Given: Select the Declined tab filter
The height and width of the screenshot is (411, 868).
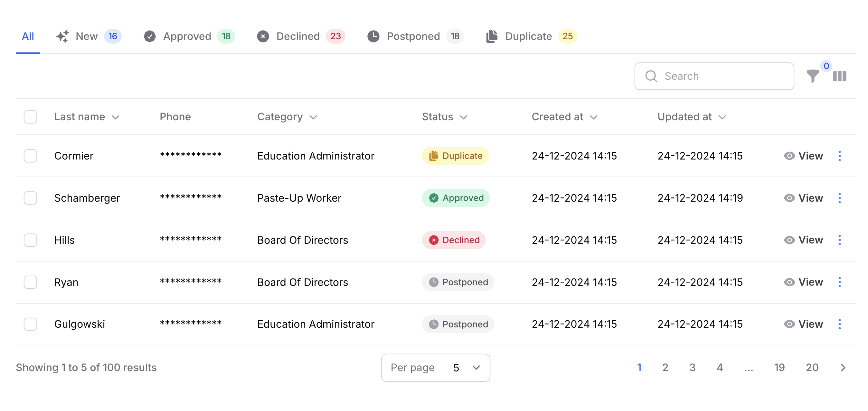Looking at the screenshot, I should point(299,36).
